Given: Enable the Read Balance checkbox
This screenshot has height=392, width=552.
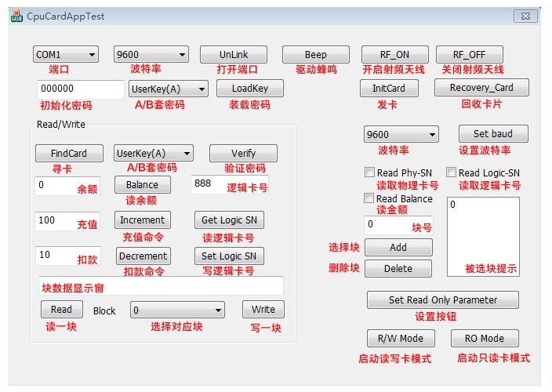Looking at the screenshot, I should click(x=369, y=198).
